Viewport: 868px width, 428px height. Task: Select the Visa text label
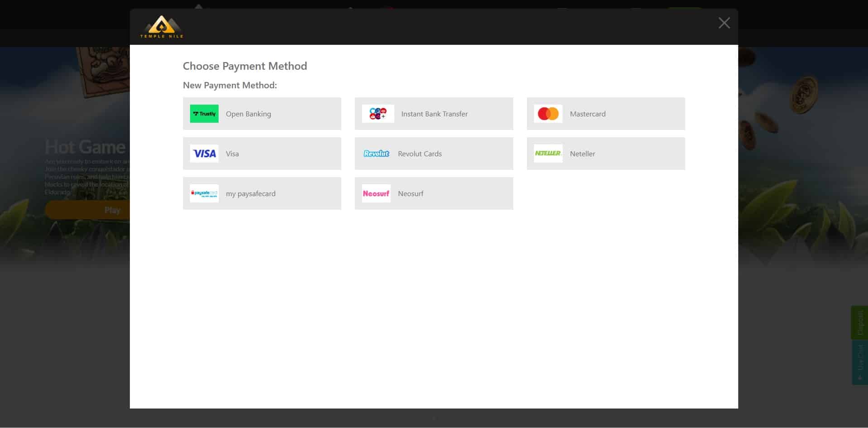pos(232,154)
